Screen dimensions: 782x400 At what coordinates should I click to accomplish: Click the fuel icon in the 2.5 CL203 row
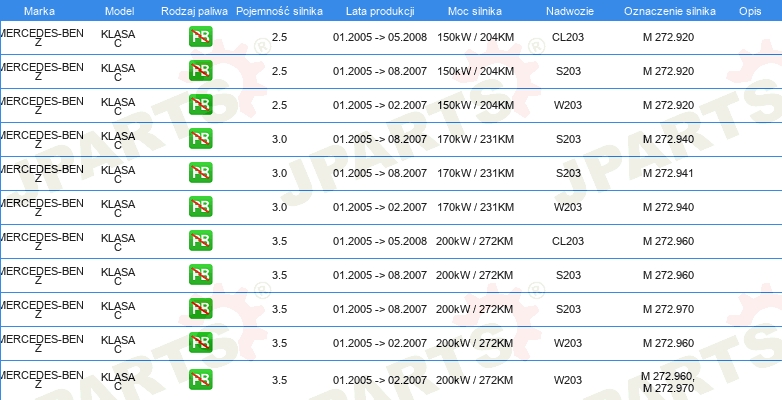point(200,37)
